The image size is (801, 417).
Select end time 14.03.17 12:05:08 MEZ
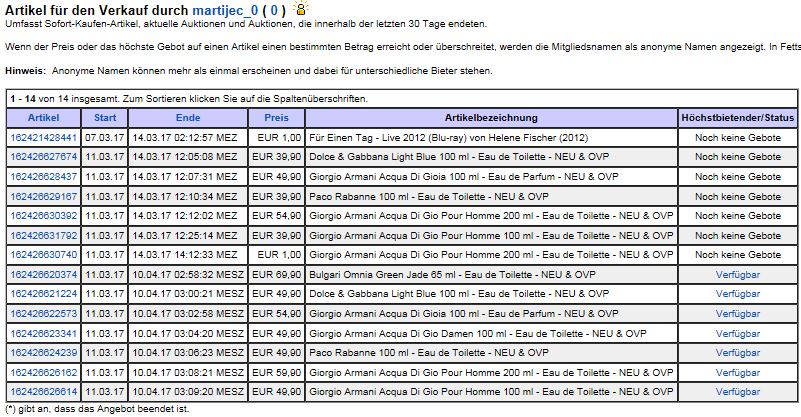pos(185,157)
